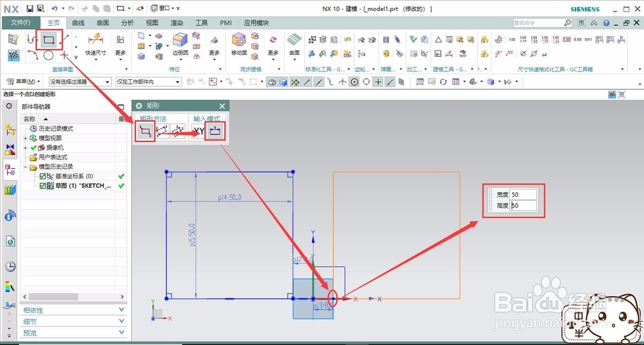Image resolution: width=644 pixels, height=345 pixels.
Task: Choose the By 3 Points rectangle method
Action: tap(162, 131)
